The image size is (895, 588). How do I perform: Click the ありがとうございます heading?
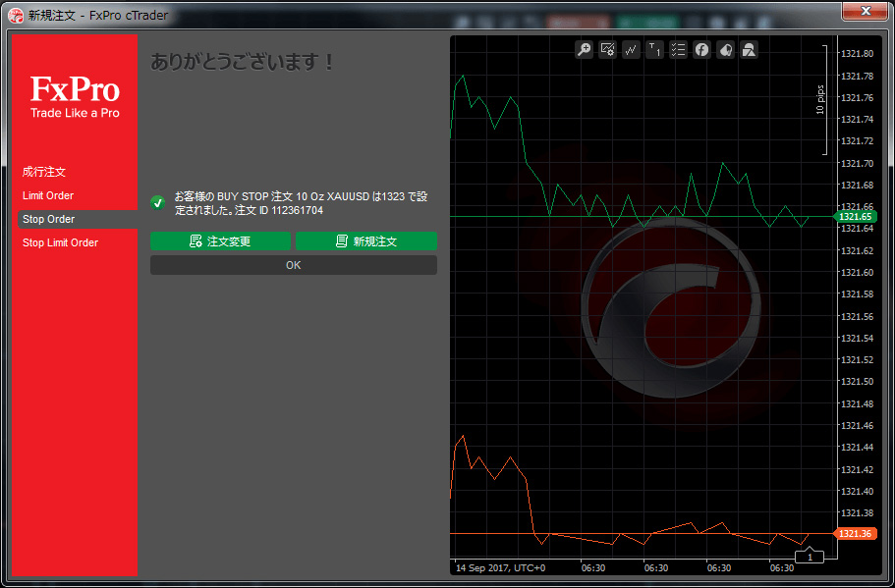tap(242, 62)
